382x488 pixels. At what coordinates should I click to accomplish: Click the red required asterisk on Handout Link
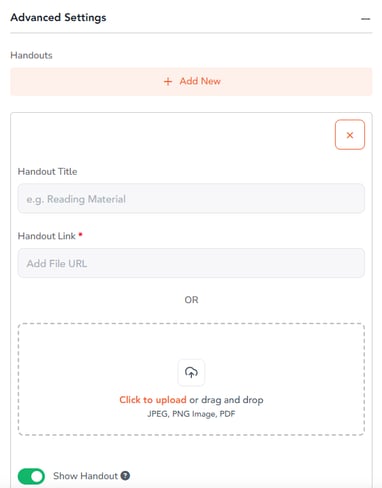pos(80,235)
